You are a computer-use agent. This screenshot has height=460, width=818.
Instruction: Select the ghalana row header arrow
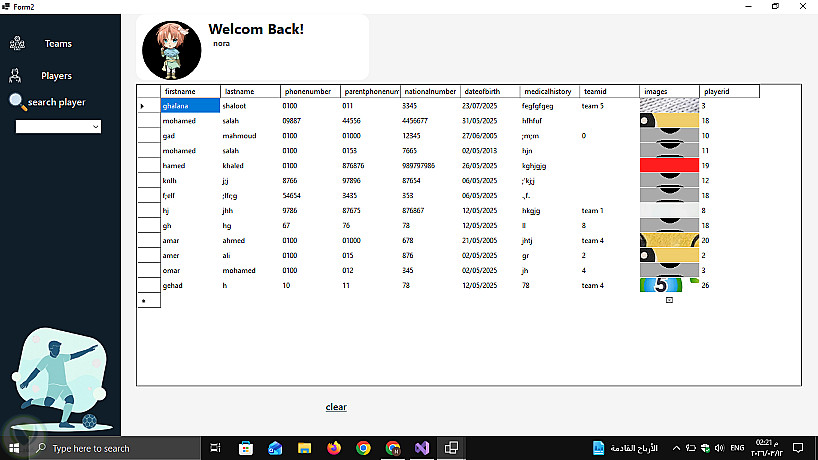pyautogui.click(x=149, y=106)
